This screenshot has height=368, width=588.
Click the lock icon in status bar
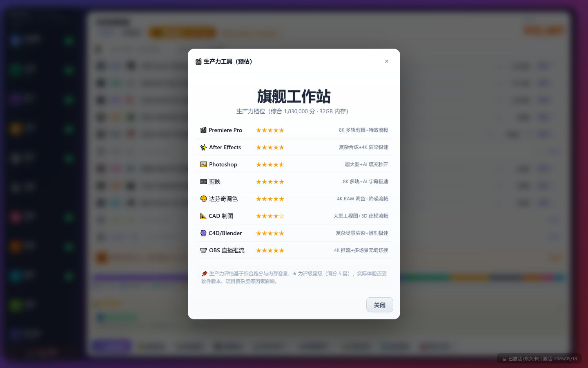pyautogui.click(x=505, y=359)
